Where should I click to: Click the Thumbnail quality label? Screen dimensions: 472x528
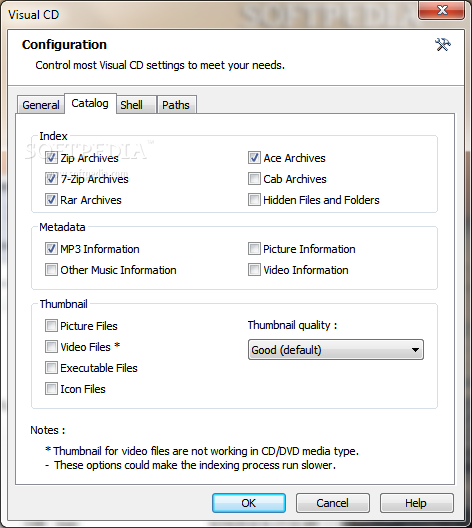[x=292, y=325]
